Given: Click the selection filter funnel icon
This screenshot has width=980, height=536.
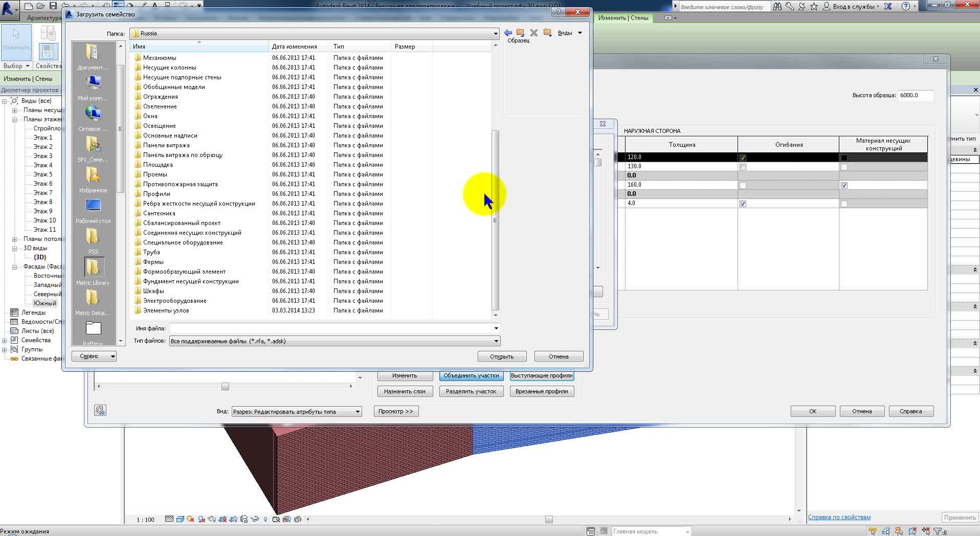Looking at the screenshot, I should pos(938,531).
